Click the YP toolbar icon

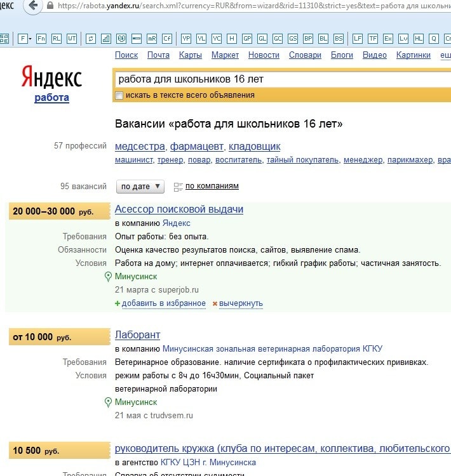[x=186, y=39]
